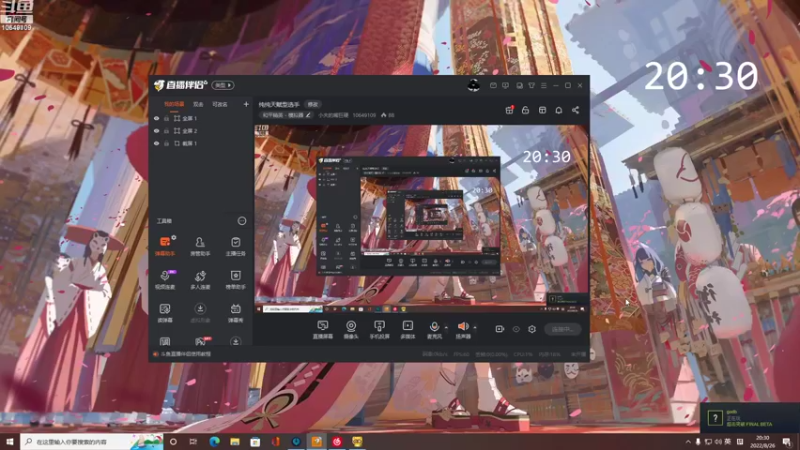Screen dimensions: 800x450
Task: Click the layout panel icon in stream toolbar
Action: click(542, 110)
